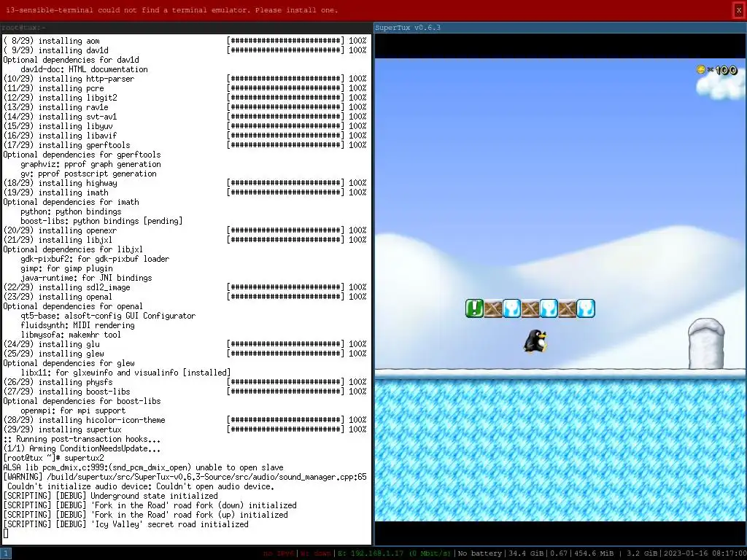Click the ethernet 192.168.1.17 status entry
Screen dimensions: 747x560
coord(395,553)
